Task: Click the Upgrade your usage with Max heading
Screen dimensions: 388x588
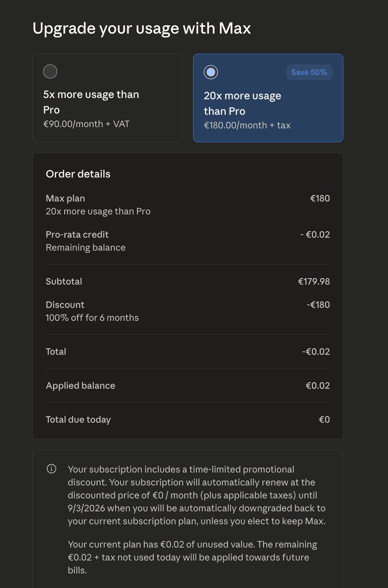Action: pos(141,28)
